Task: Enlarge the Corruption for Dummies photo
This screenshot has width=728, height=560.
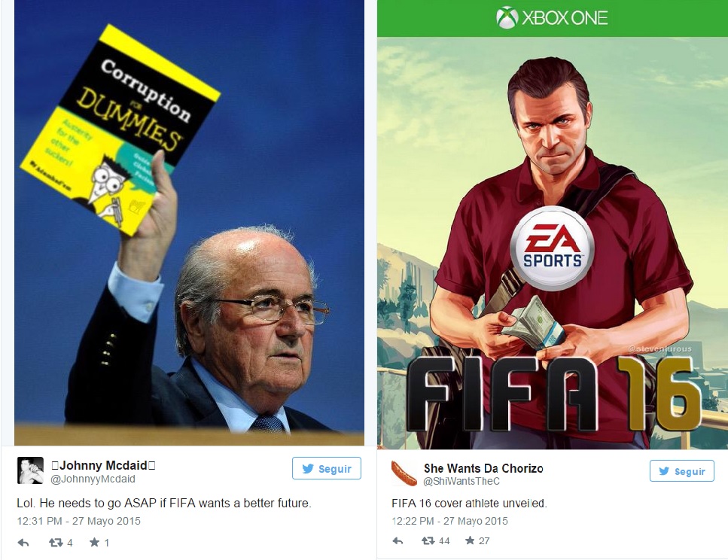Action: (189, 223)
